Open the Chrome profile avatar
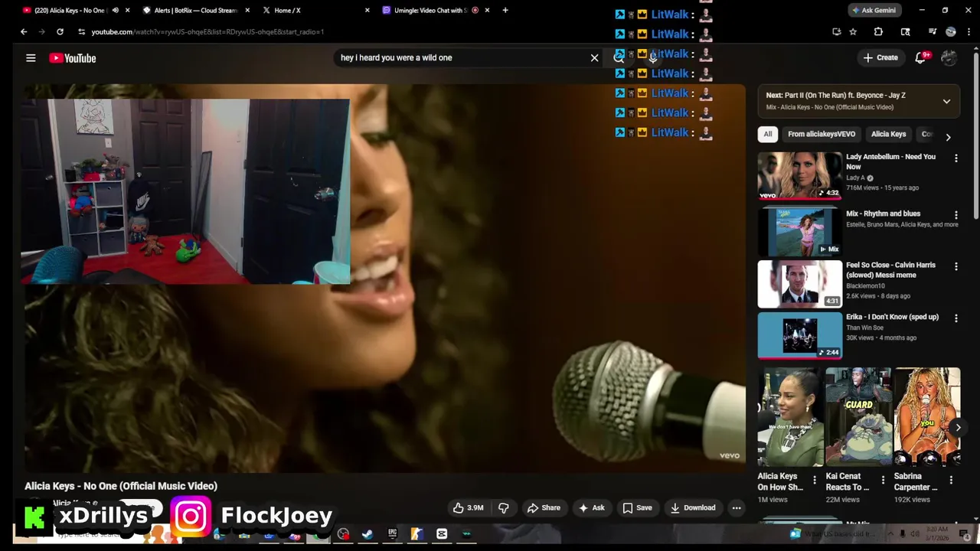 pos(950,31)
